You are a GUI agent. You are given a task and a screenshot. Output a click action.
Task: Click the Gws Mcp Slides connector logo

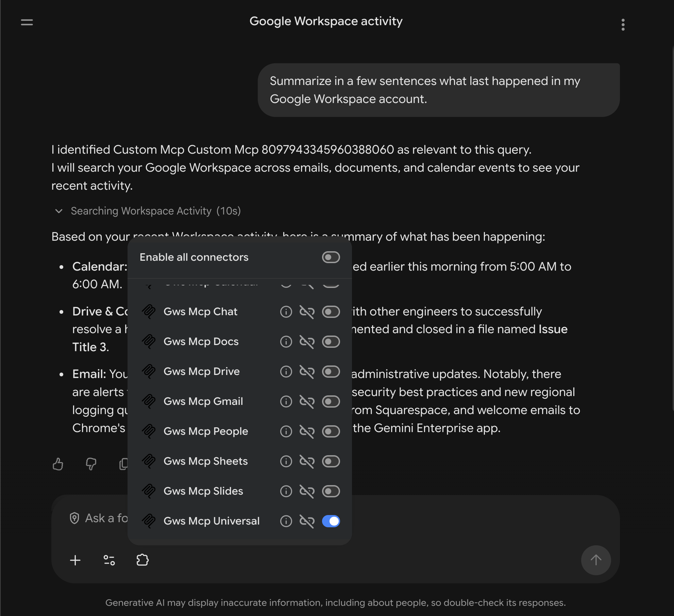[x=149, y=491]
